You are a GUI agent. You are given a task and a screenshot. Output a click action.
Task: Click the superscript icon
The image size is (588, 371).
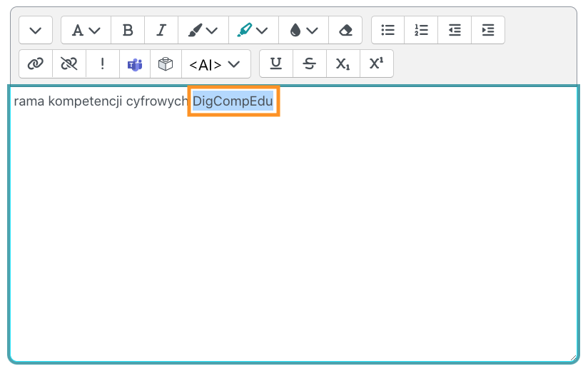(x=376, y=64)
